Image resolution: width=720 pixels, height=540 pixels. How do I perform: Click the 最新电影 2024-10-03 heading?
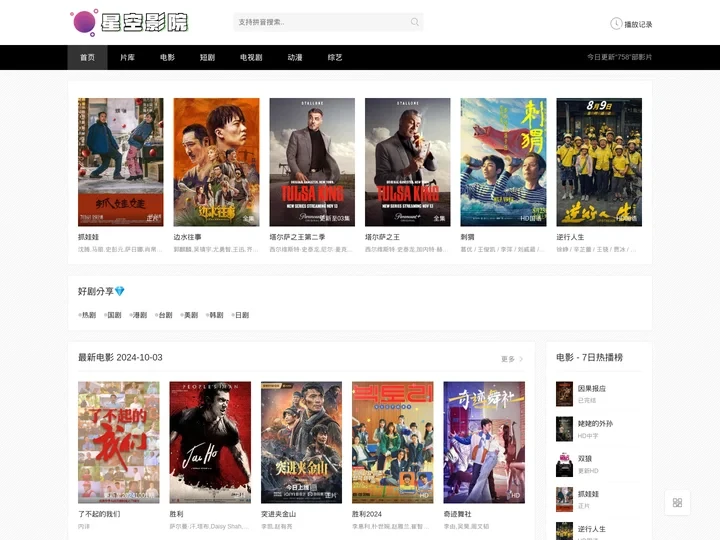[120, 357]
